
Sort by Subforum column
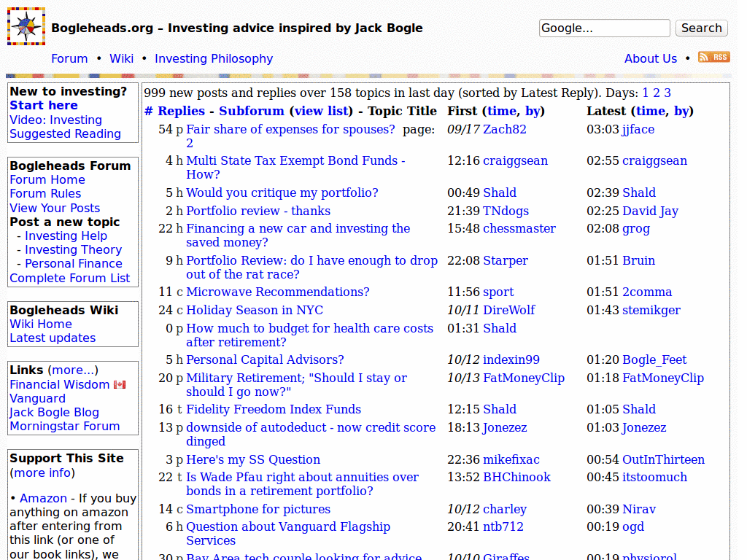pyautogui.click(x=252, y=111)
